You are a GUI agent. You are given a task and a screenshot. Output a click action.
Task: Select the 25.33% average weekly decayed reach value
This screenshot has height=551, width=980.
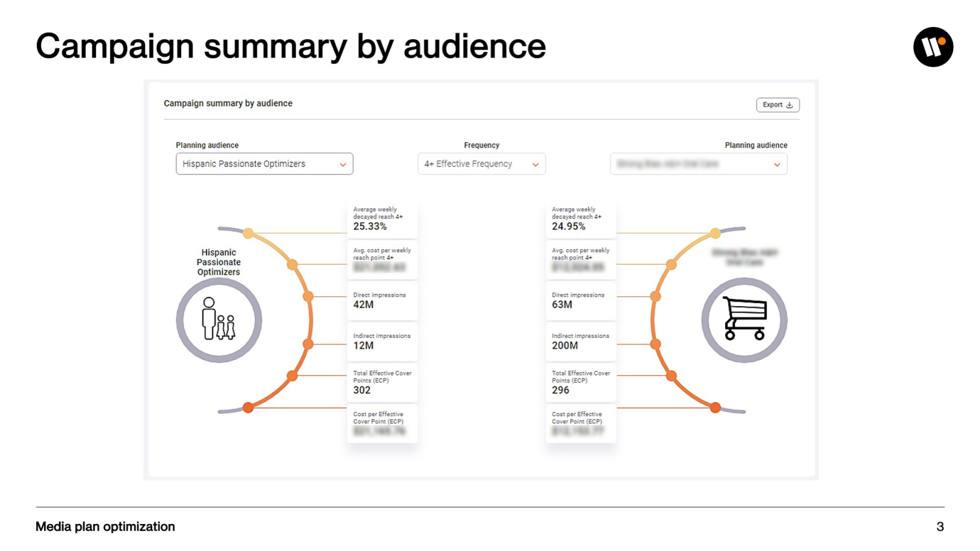click(x=370, y=227)
